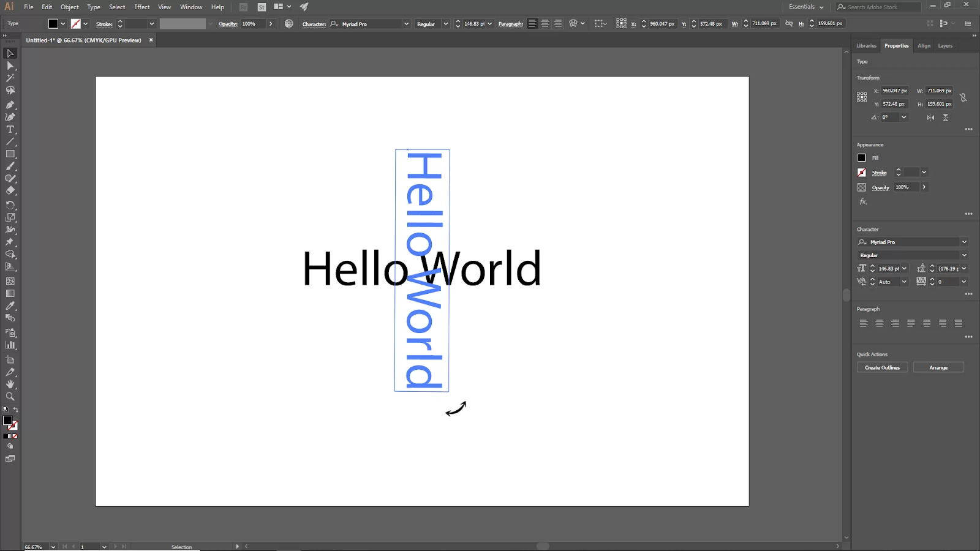The height and width of the screenshot is (551, 980).
Task: Select the Free Transform tool
Action: click(x=10, y=242)
